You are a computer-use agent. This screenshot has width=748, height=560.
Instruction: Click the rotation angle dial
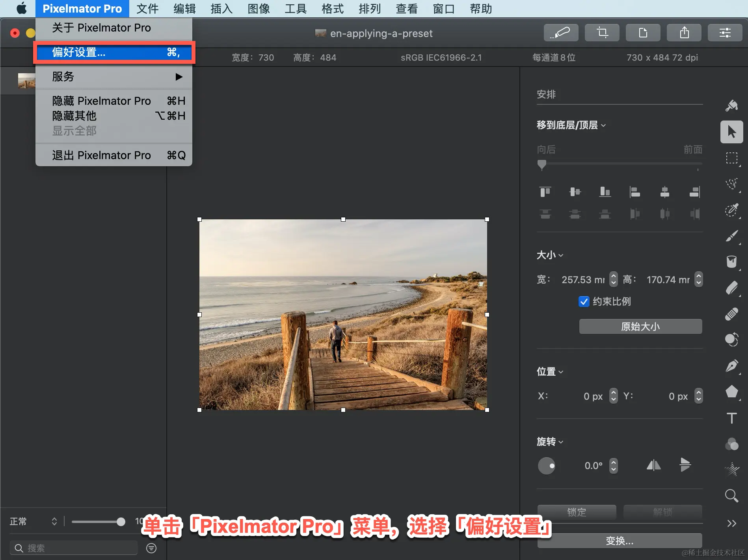coord(546,466)
